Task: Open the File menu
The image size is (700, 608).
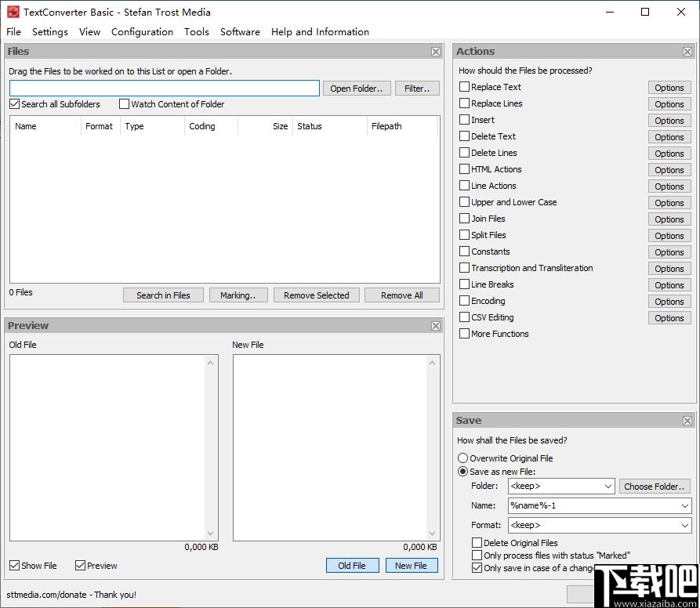Action: [13, 31]
